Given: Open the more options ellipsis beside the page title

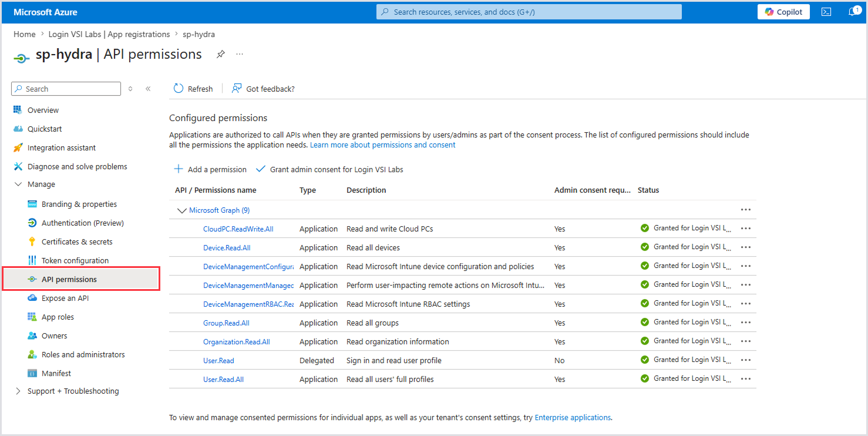Looking at the screenshot, I should 240,54.
